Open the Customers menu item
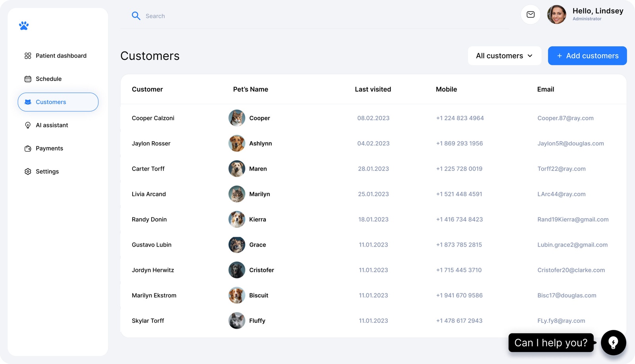This screenshot has width=635, height=364. (58, 102)
